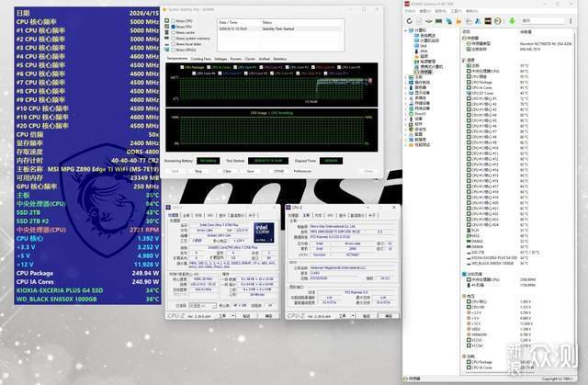Select the 传感器 sensor node in AIDA64 tree

(x=424, y=72)
